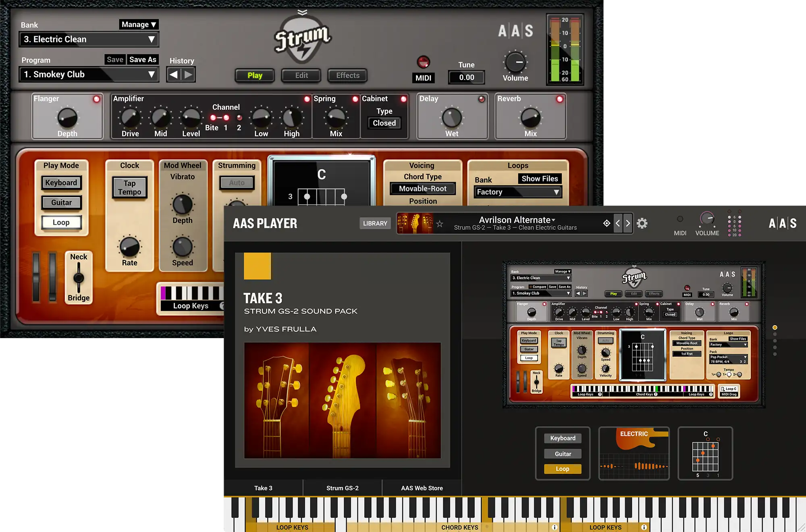Toggle the Delay power LED

click(x=482, y=99)
